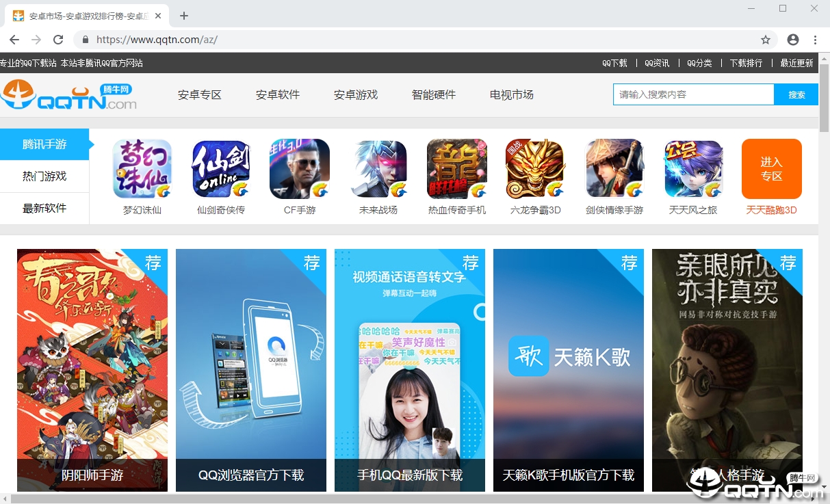Open the 安卓软件 navigation item
830x504 pixels.
coord(278,95)
